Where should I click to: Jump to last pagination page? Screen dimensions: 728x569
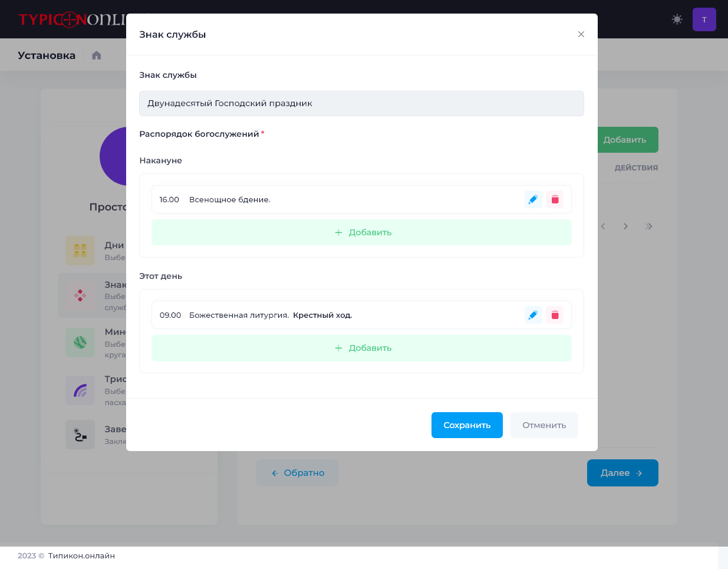pyautogui.click(x=648, y=226)
